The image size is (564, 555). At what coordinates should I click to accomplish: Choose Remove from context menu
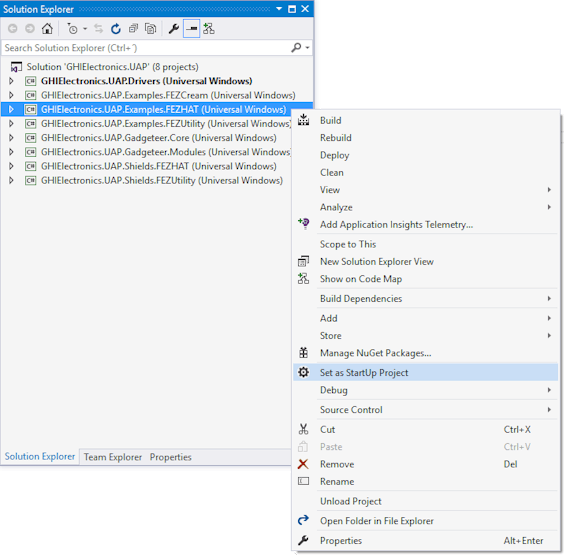[x=426, y=464]
